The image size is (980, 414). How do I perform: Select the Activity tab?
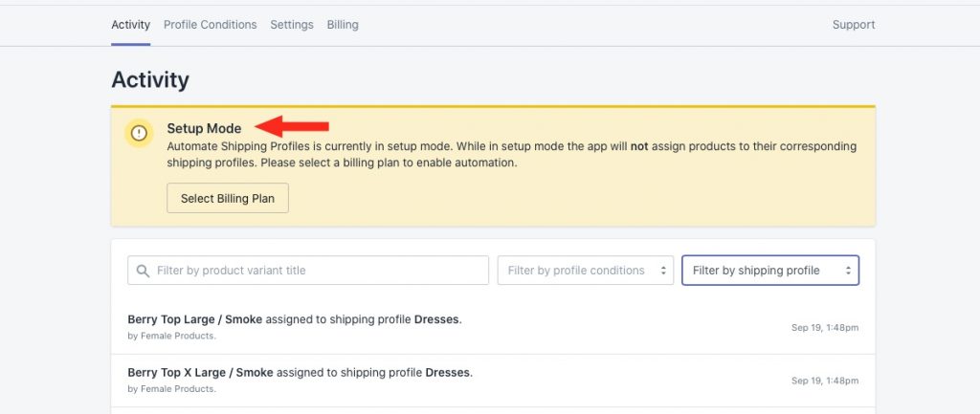click(x=130, y=25)
